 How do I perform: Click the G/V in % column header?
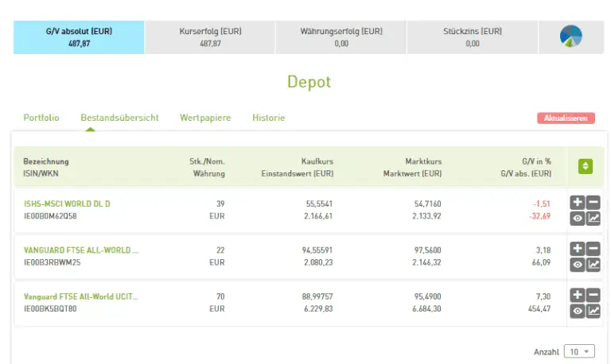536,161
